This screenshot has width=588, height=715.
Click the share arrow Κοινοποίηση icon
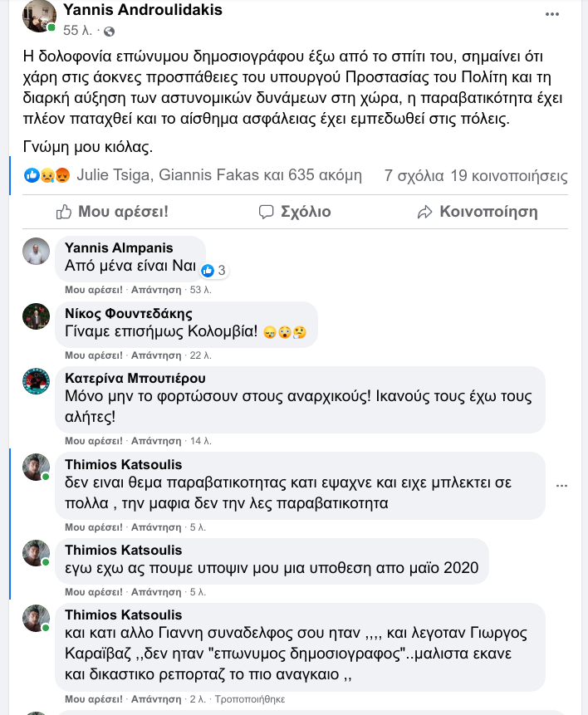pyautogui.click(x=424, y=212)
